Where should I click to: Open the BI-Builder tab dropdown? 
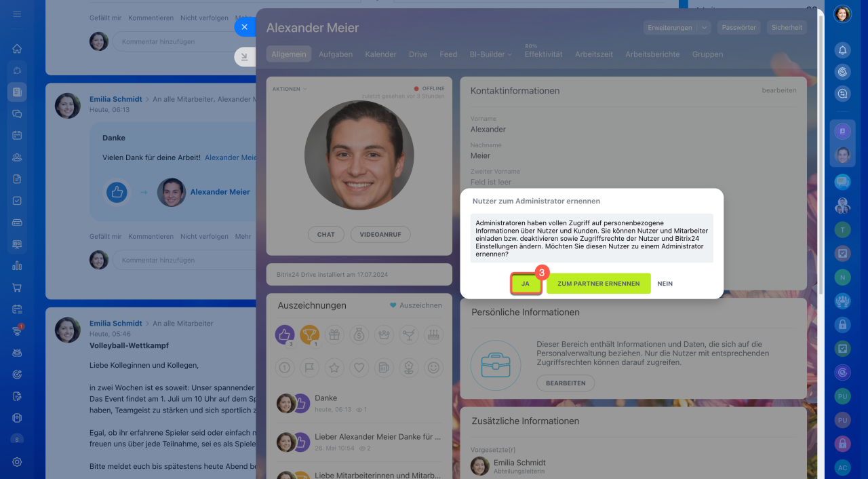(x=491, y=54)
